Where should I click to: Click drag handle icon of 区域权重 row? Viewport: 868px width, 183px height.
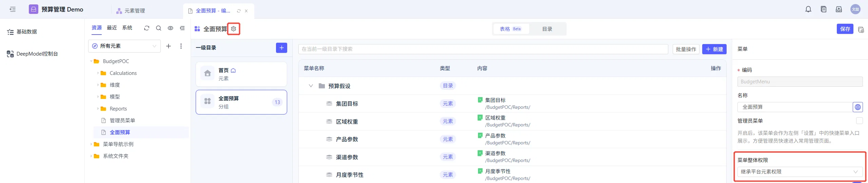[x=329, y=121]
